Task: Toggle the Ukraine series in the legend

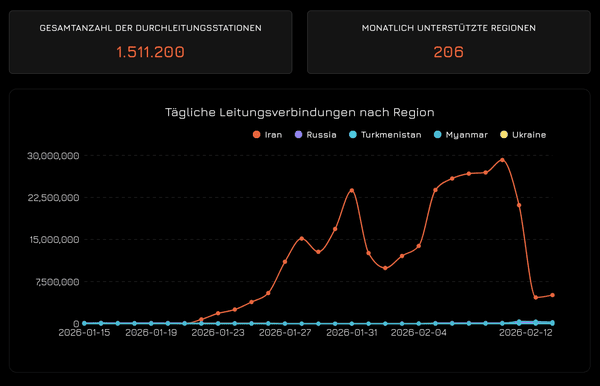Action: pyautogui.click(x=523, y=135)
